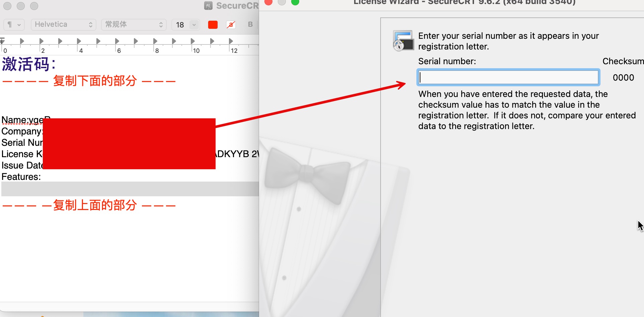Open the paragraph styles pilcrow menu

(x=14, y=24)
